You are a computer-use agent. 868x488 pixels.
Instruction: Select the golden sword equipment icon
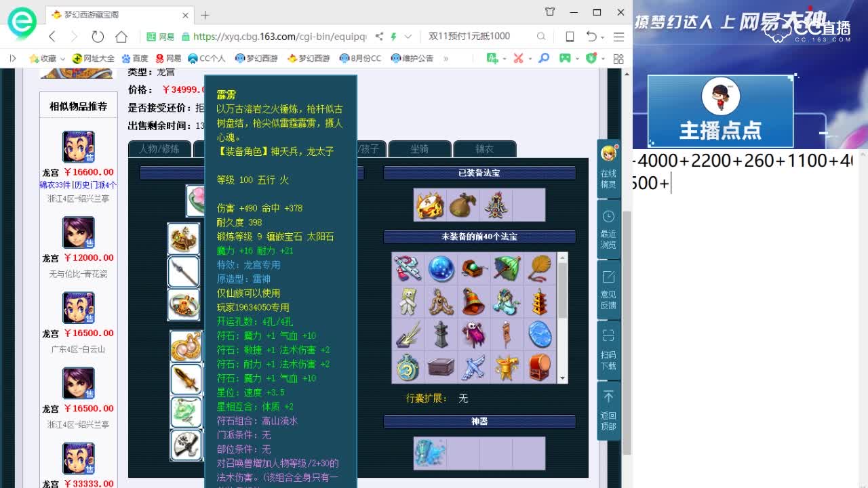[x=186, y=380]
